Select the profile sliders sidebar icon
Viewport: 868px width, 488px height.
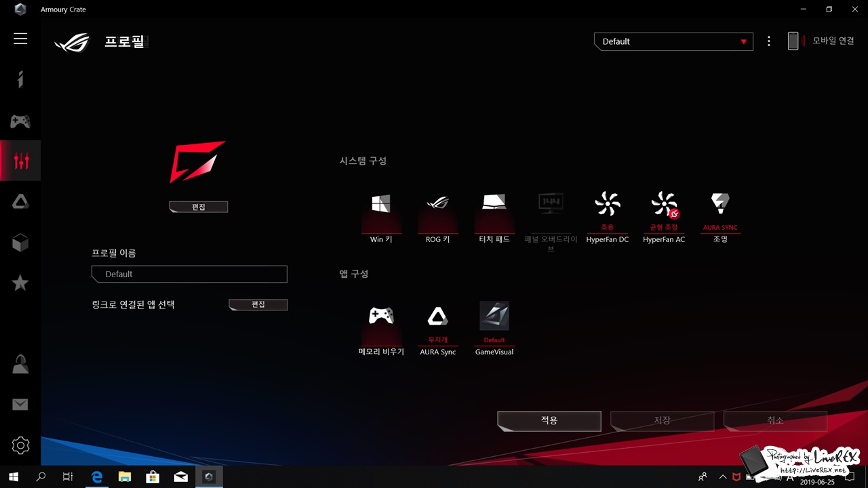coord(21,161)
